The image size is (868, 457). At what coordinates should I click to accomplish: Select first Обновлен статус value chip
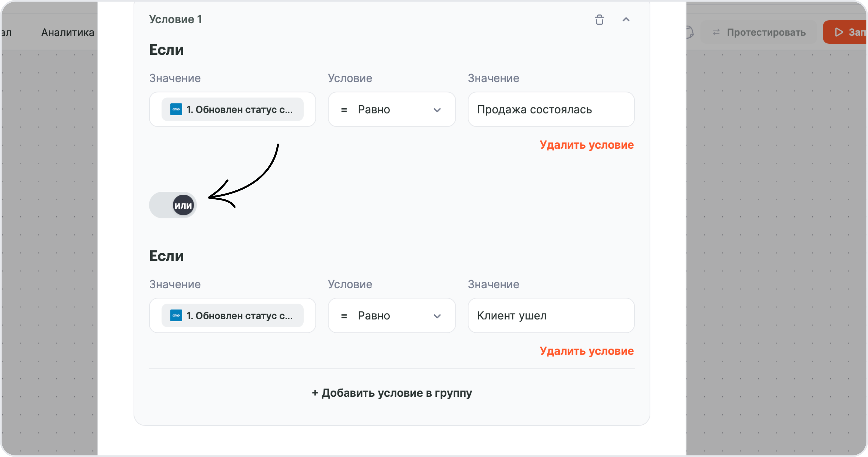pyautogui.click(x=232, y=109)
